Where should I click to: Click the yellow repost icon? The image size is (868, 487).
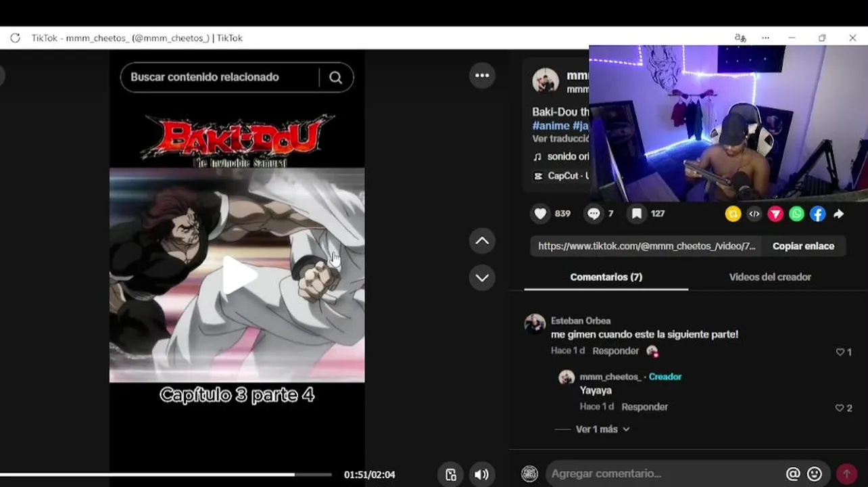(x=733, y=214)
